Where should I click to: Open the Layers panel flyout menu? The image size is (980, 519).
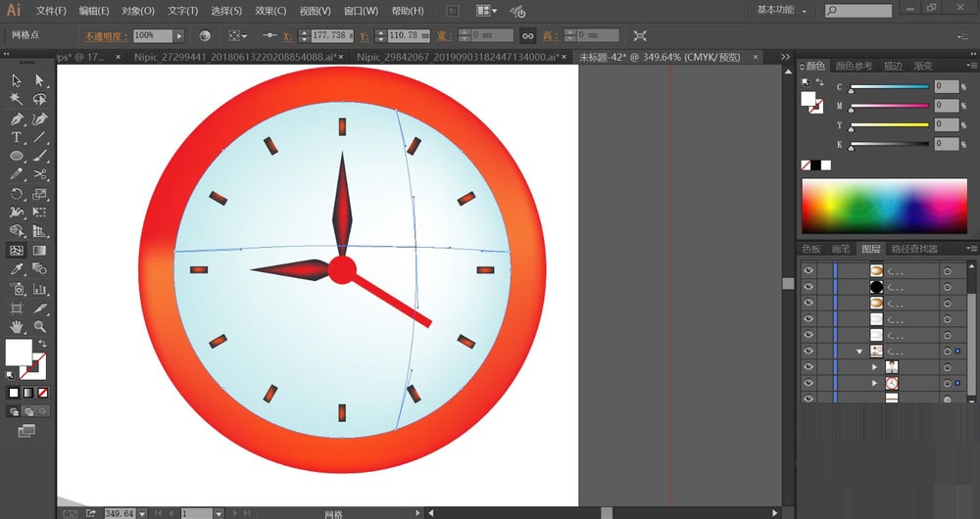971,249
